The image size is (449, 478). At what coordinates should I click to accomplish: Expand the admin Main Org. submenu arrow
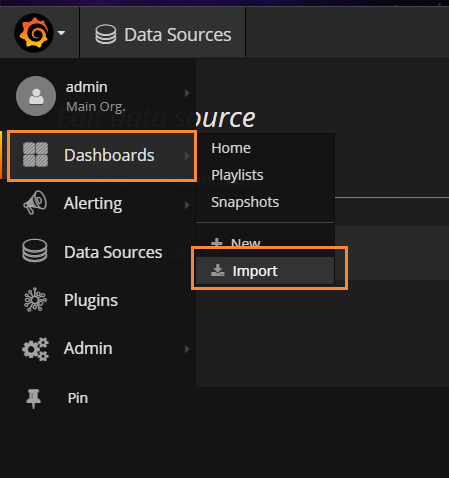pos(187,93)
